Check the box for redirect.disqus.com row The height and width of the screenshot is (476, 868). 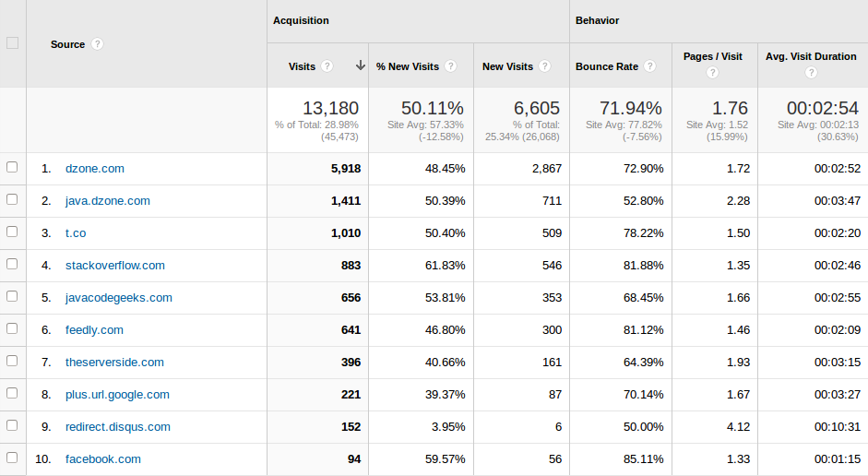(x=12, y=425)
